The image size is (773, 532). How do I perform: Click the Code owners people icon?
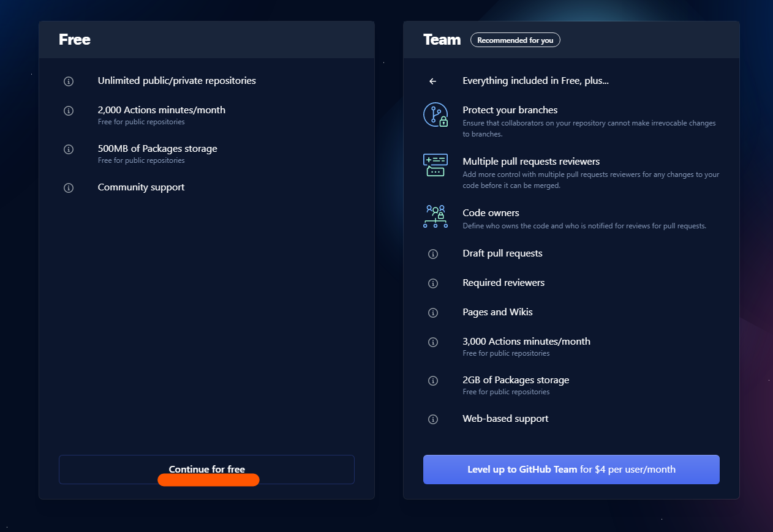coord(436,217)
